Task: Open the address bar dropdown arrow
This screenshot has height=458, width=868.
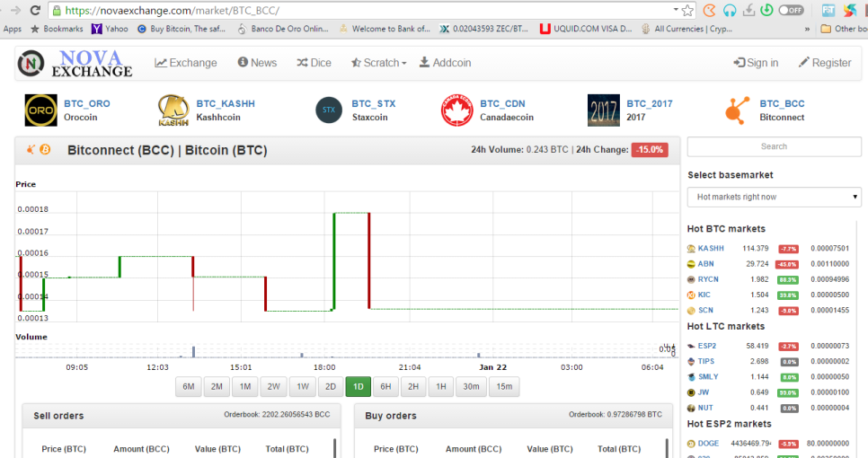Action: 676,9
